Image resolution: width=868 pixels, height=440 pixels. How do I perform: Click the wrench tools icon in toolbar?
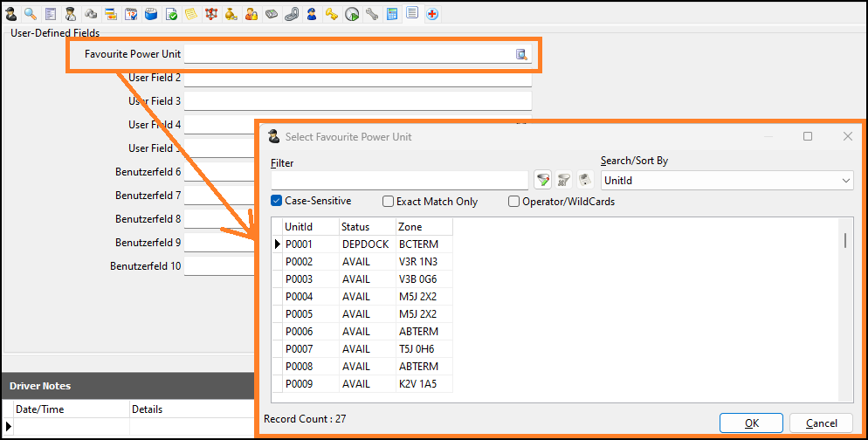[x=372, y=14]
